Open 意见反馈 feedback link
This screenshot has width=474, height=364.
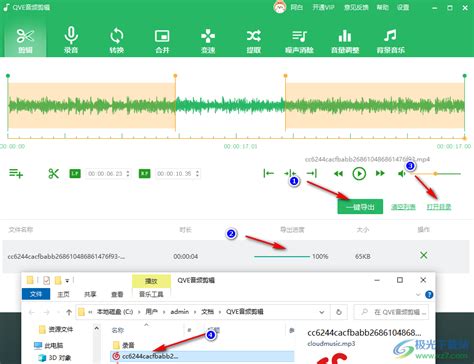[356, 7]
